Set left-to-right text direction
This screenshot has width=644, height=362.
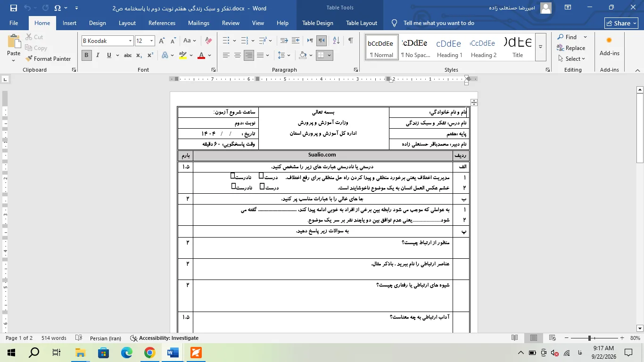coord(310,41)
